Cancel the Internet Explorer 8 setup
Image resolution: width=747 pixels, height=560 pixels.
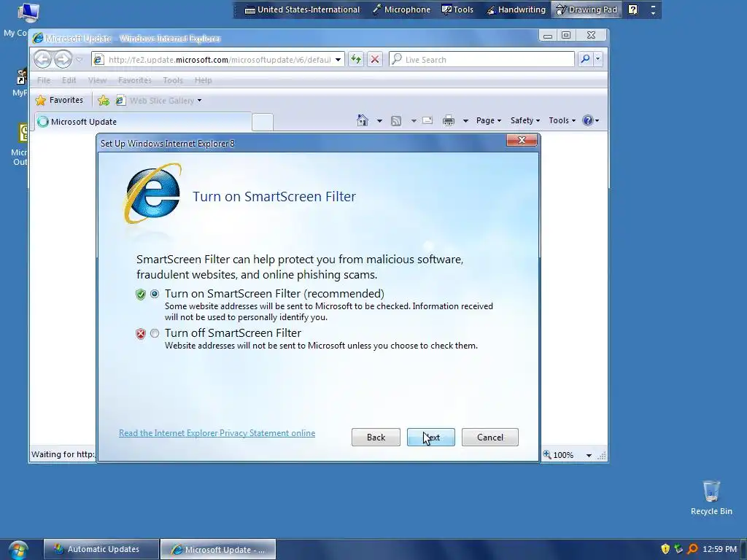489,437
